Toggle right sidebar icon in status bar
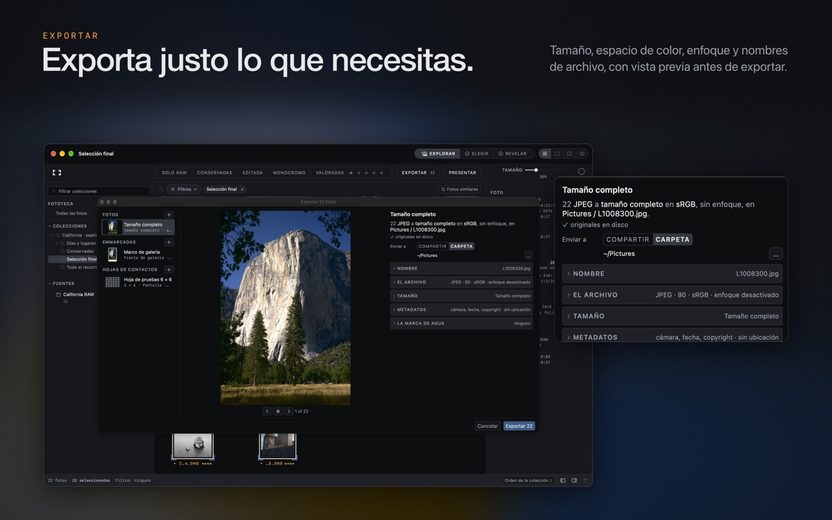832x520 pixels. click(x=574, y=481)
